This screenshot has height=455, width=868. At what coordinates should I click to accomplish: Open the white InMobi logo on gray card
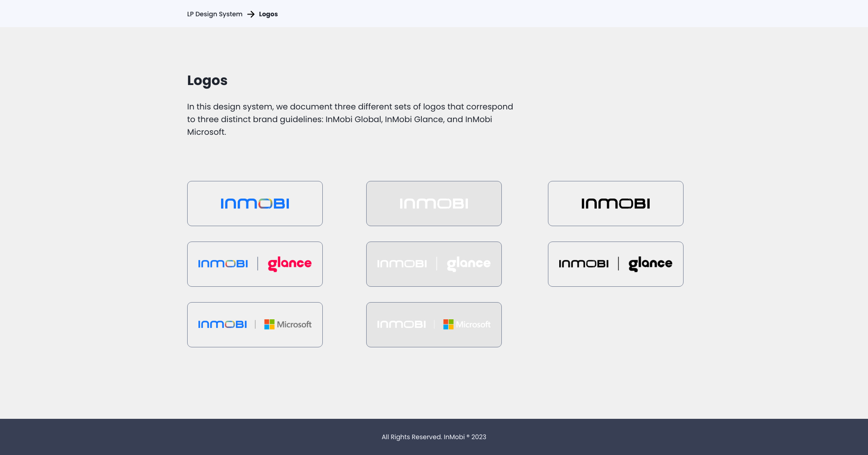434,204
